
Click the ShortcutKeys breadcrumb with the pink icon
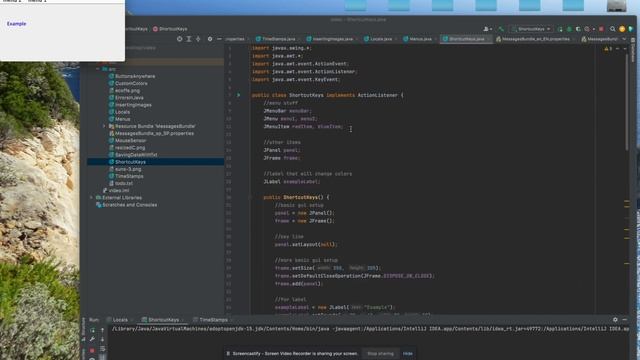tap(170, 29)
